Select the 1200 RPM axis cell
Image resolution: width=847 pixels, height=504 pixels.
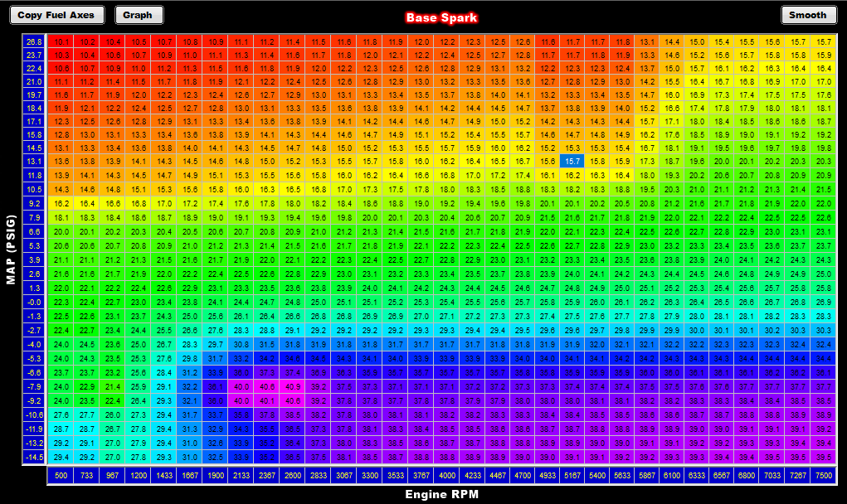click(x=138, y=477)
